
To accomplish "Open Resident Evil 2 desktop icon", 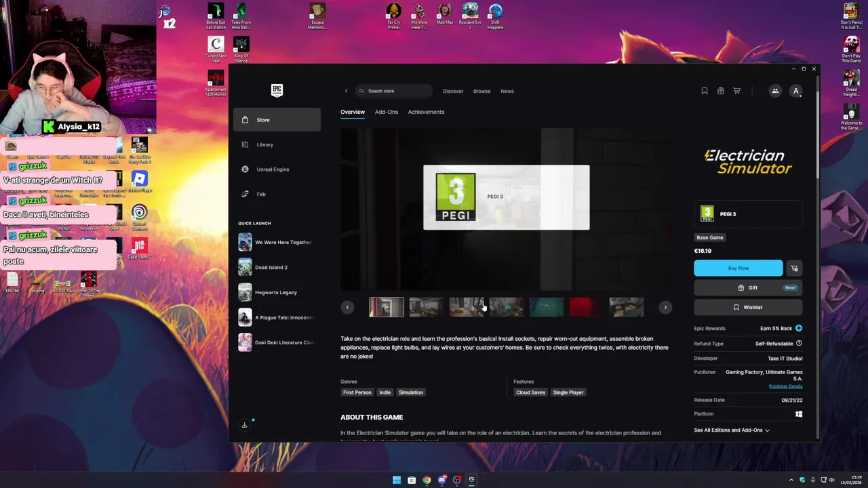I will tap(470, 16).
